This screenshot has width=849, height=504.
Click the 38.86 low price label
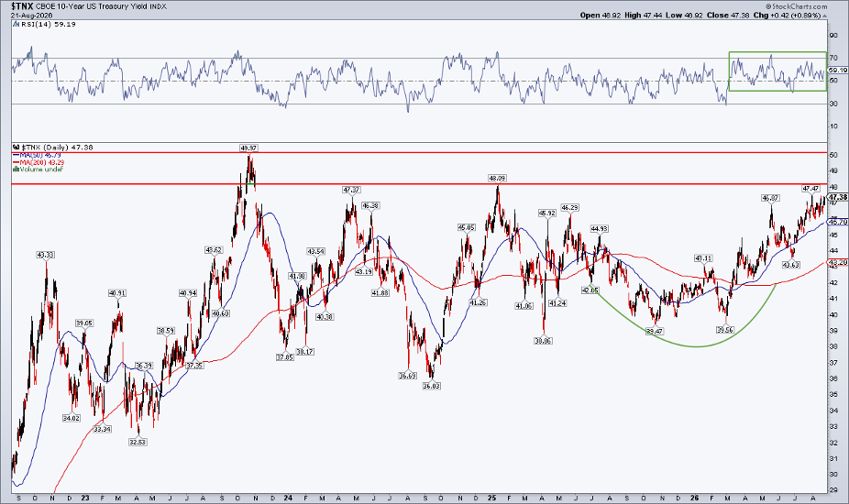point(543,341)
